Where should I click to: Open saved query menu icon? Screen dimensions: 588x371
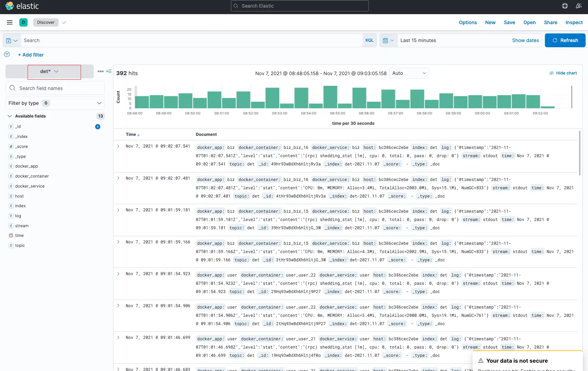12,40
